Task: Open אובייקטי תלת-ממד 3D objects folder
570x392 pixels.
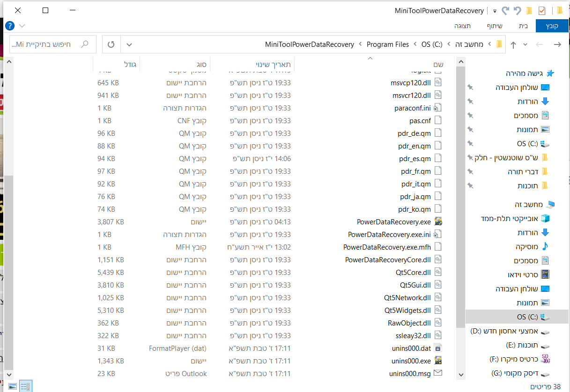Action: point(515,218)
